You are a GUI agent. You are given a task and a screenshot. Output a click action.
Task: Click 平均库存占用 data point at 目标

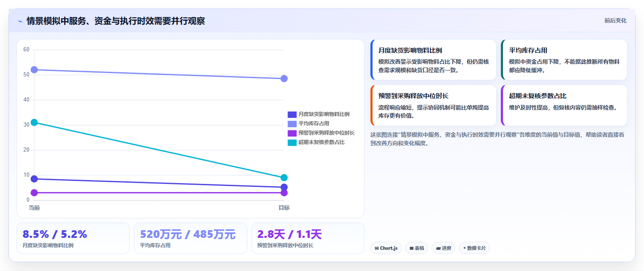point(284,79)
